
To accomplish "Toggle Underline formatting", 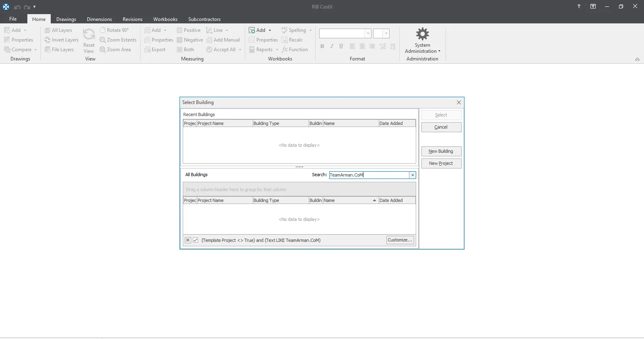I will click(341, 46).
